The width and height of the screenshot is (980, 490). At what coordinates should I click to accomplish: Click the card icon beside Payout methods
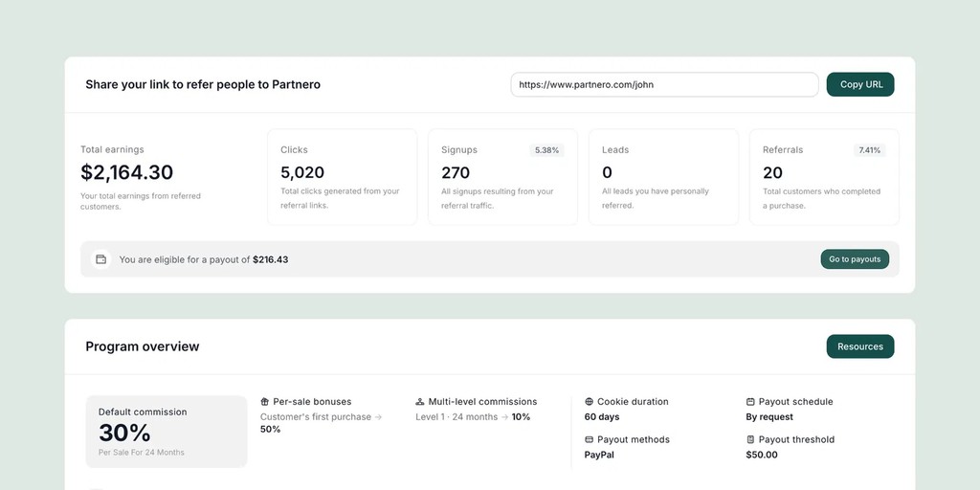click(589, 440)
